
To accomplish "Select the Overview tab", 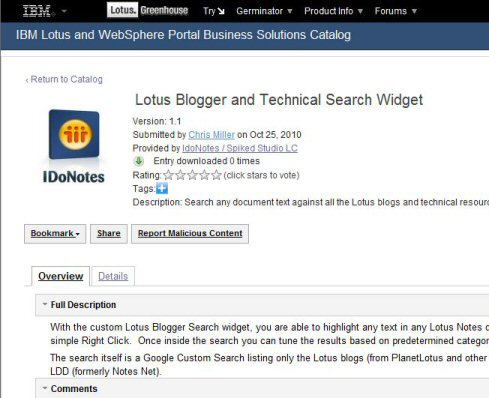I will coord(61,276).
